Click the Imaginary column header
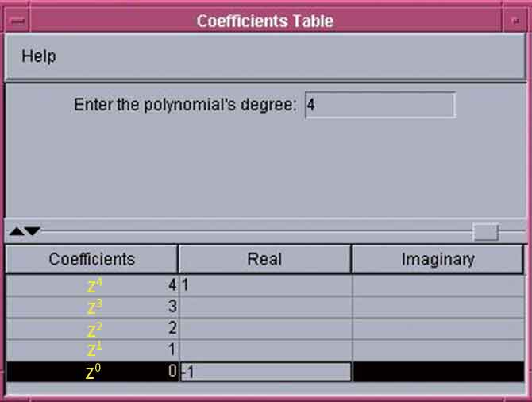Image resolution: width=532 pixels, height=402 pixels. [438, 259]
